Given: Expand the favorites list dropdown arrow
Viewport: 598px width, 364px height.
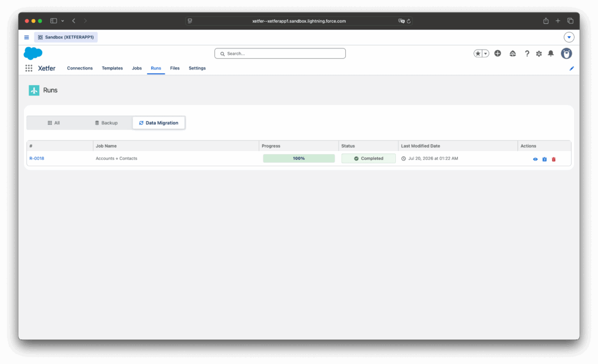Looking at the screenshot, I should (485, 54).
